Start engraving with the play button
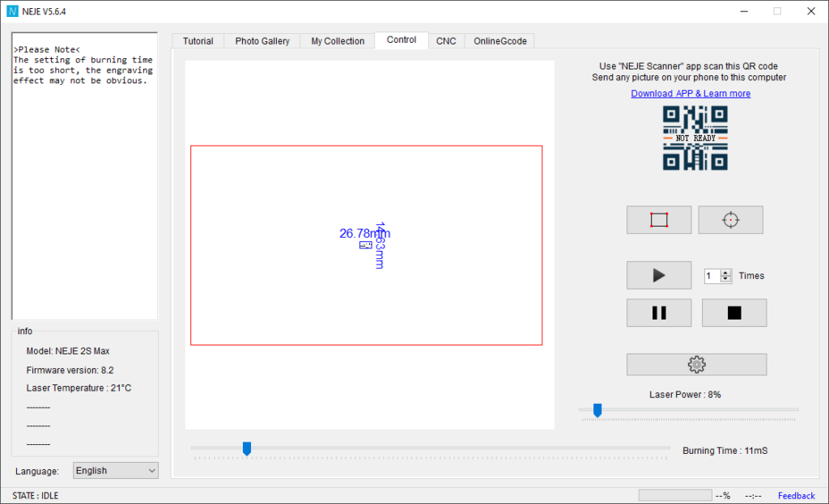Screen dimensions: 829x504 click(x=659, y=275)
